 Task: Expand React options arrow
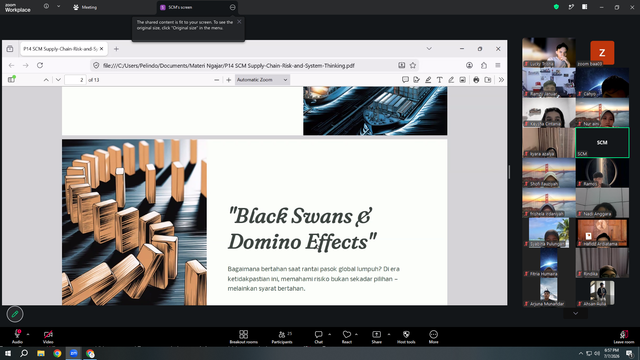click(x=356, y=334)
